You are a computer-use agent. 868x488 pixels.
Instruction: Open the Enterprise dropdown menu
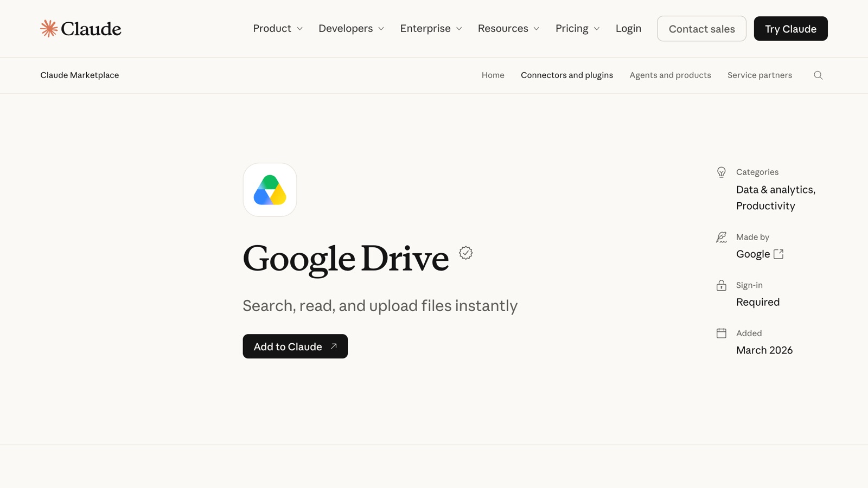click(x=431, y=28)
